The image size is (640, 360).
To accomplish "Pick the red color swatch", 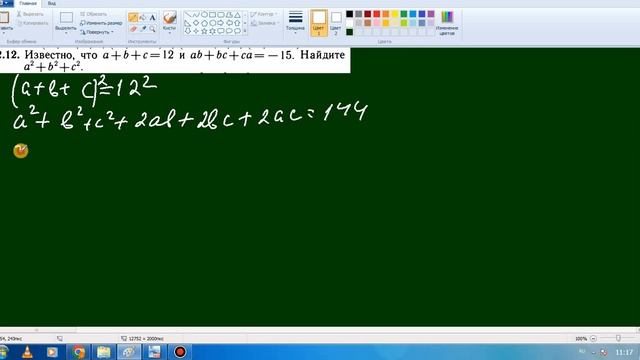I will coord(377,14).
